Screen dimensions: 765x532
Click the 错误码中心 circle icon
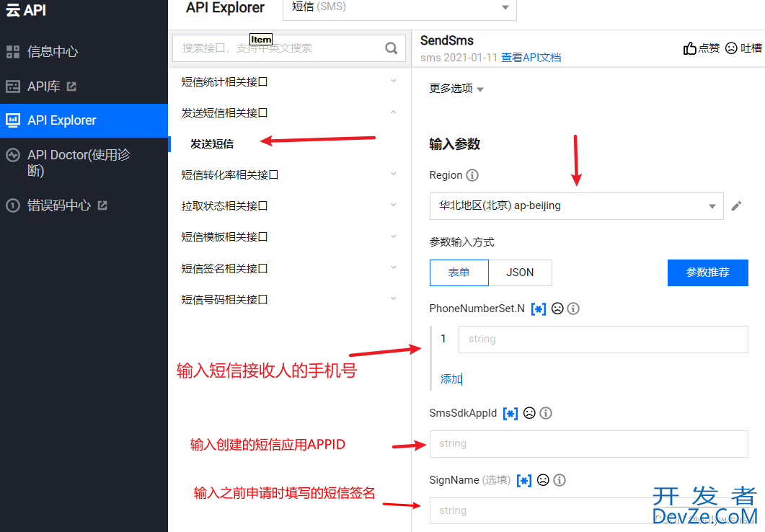point(13,205)
